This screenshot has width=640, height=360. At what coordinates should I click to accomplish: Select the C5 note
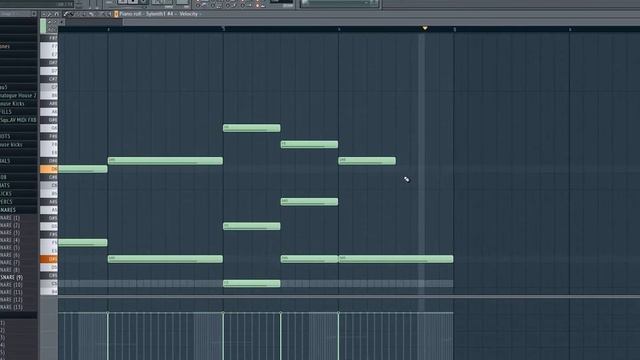(251, 284)
